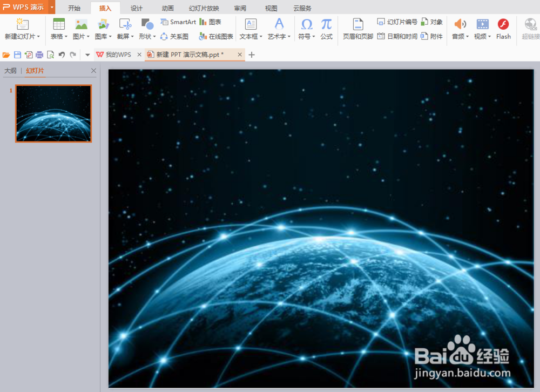Image resolution: width=540 pixels, height=392 pixels.
Task: Insert a Formula (公式) pi icon
Action: [326, 24]
